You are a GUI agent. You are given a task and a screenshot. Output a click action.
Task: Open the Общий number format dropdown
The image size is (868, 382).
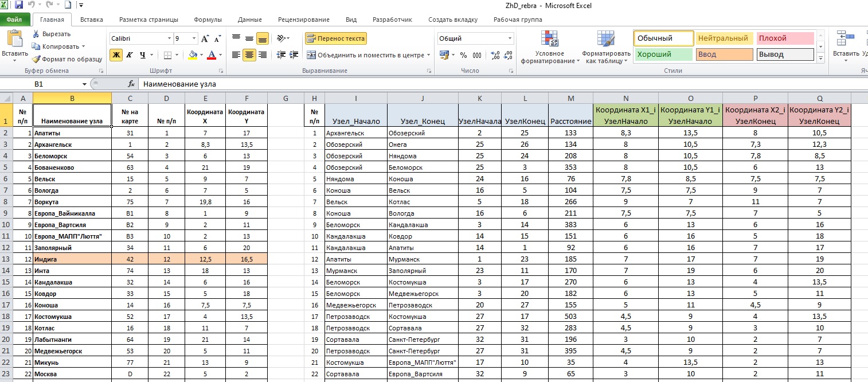point(510,38)
